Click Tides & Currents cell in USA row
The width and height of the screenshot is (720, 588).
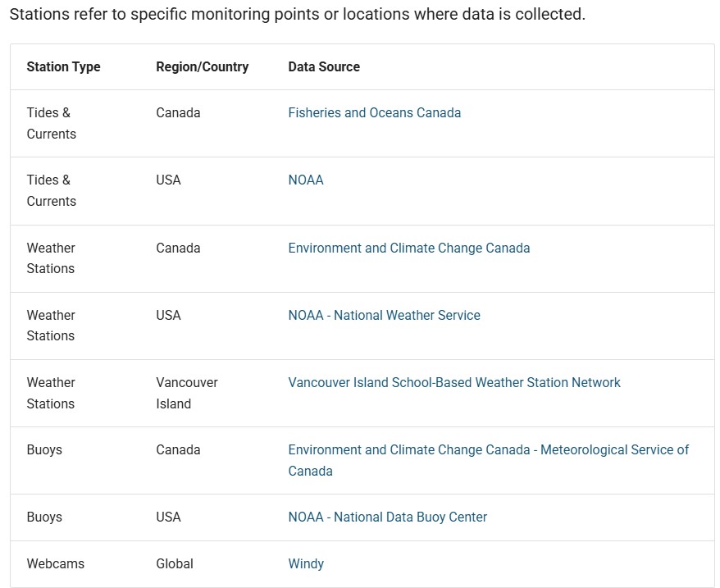51,190
